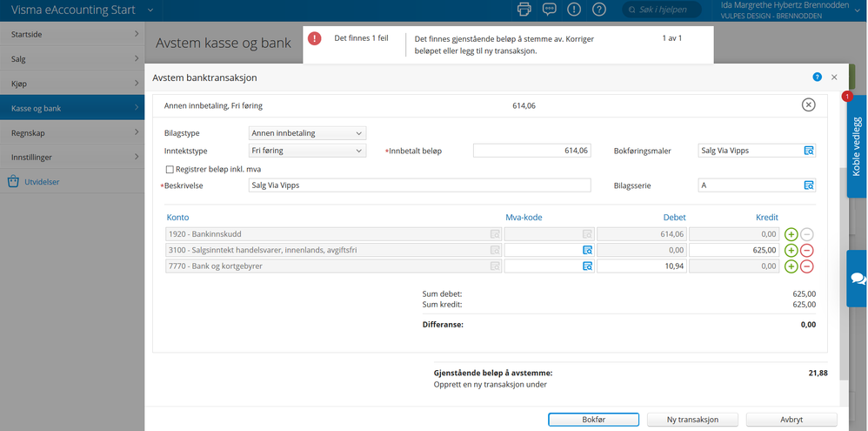Click the Avbryt button

click(791, 420)
